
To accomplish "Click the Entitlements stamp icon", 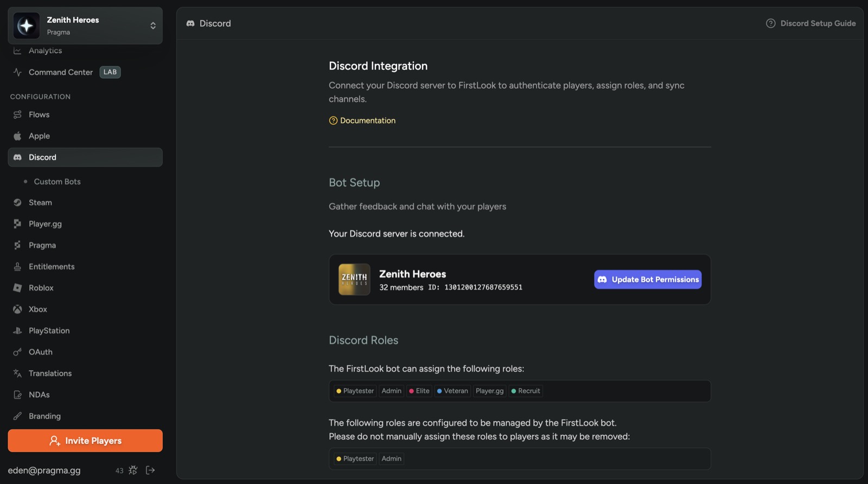I will [17, 267].
